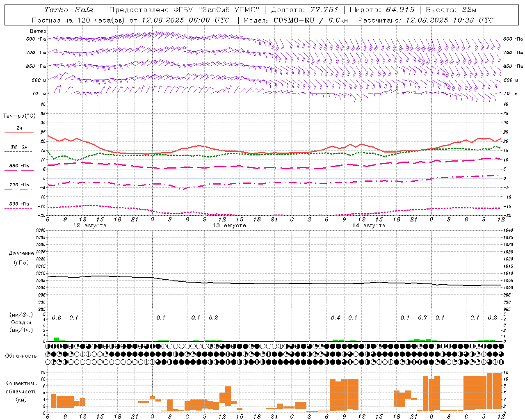
Task: Select the 700 гПа temperature legend label
Action: tap(19, 185)
